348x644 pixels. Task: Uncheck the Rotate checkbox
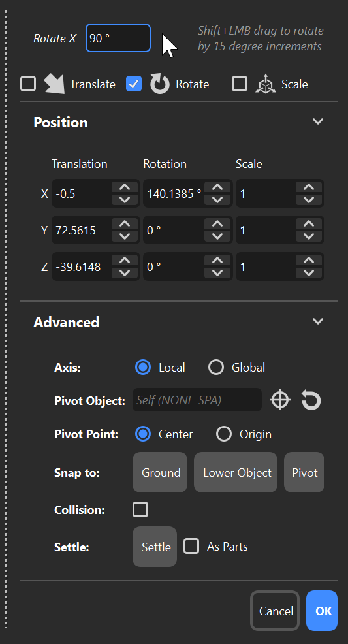(134, 84)
